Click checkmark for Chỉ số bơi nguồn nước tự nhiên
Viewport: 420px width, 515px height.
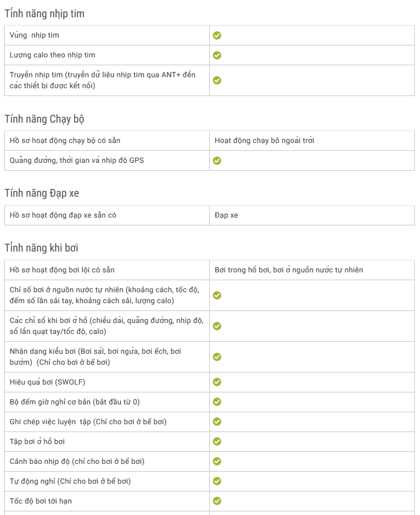[217, 295]
